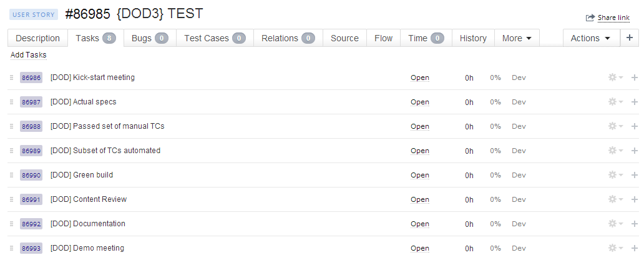Click the plus icon on Green build row
This screenshot has height=260, width=644.
point(635,175)
